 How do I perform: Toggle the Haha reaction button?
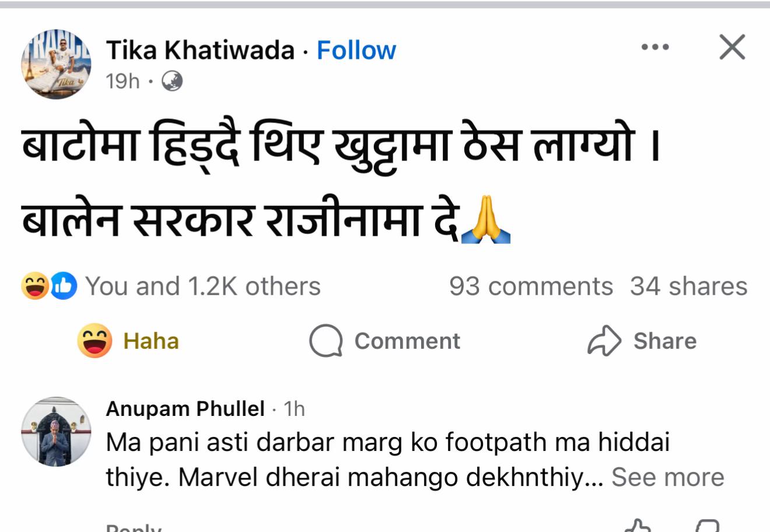tap(128, 341)
